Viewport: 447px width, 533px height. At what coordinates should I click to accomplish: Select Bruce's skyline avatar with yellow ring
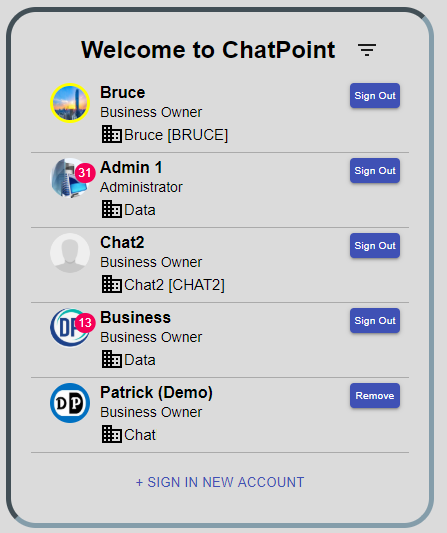pyautogui.click(x=70, y=103)
